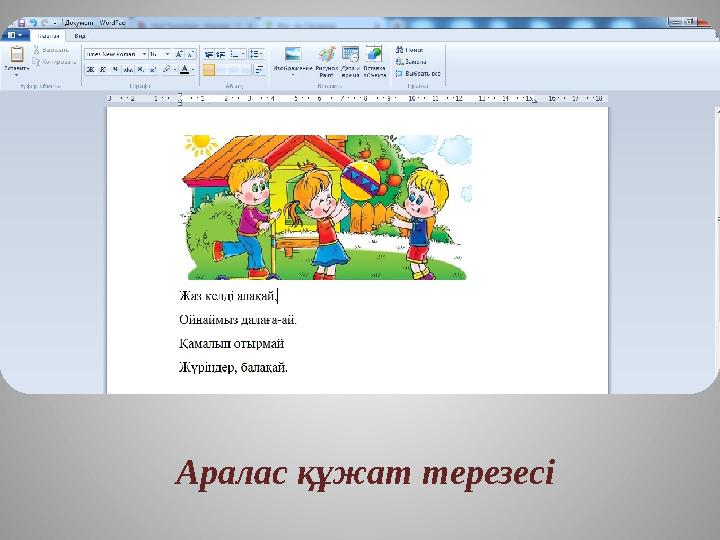The width and height of the screenshot is (720, 540).
Task: Click the Paste clipboard icon
Action: point(17,55)
